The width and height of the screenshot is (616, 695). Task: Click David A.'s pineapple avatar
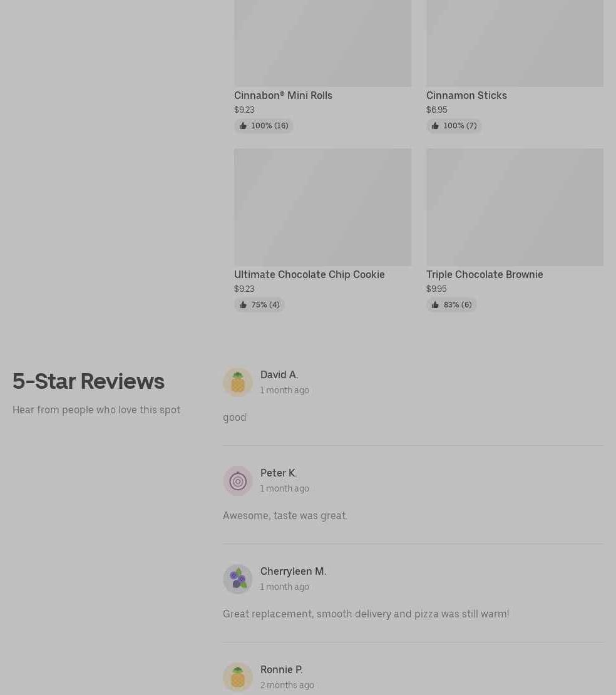[x=237, y=382]
